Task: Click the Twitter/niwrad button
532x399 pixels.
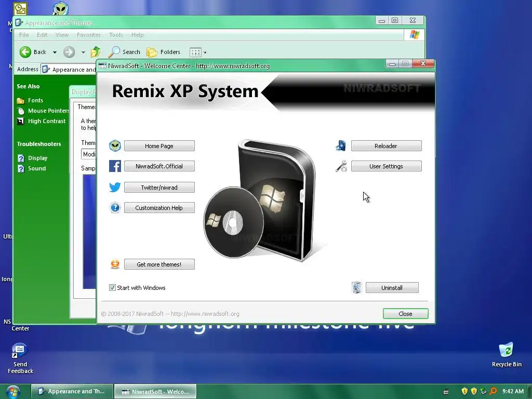Action: tap(159, 187)
